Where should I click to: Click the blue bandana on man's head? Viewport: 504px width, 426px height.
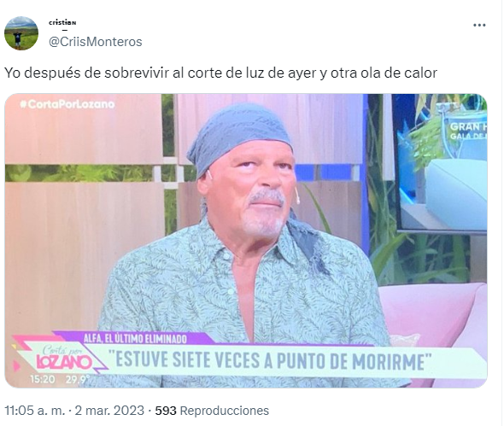pyautogui.click(x=238, y=137)
